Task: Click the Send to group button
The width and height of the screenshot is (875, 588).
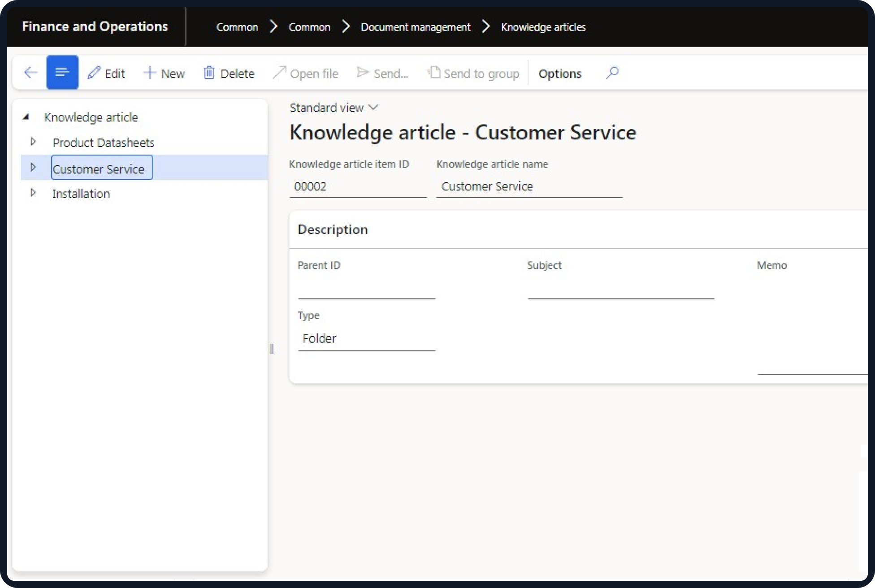Action: point(473,73)
